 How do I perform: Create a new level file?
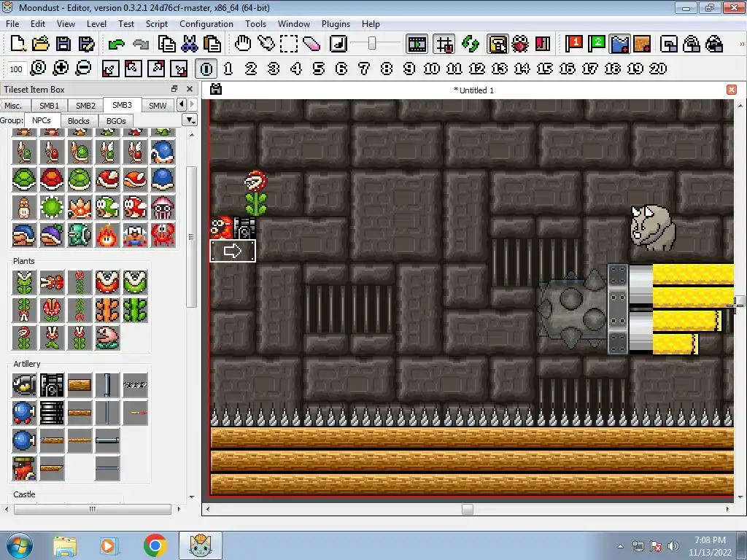click(x=18, y=44)
